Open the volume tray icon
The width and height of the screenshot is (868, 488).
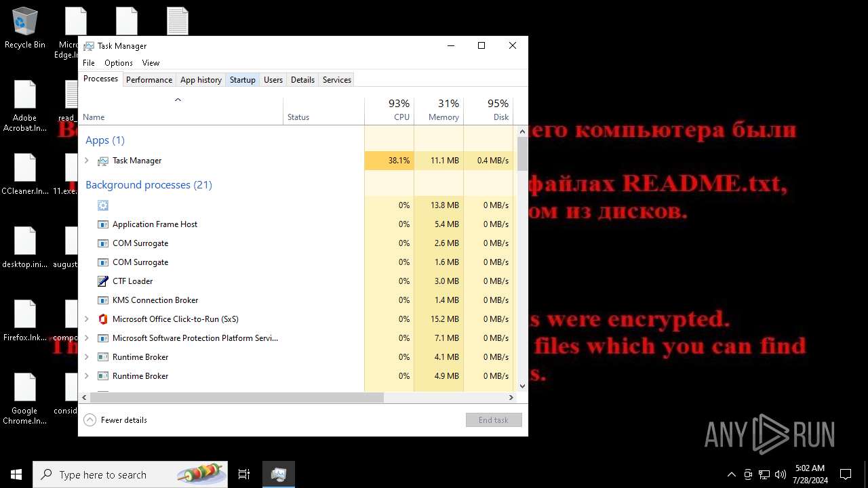point(781,474)
